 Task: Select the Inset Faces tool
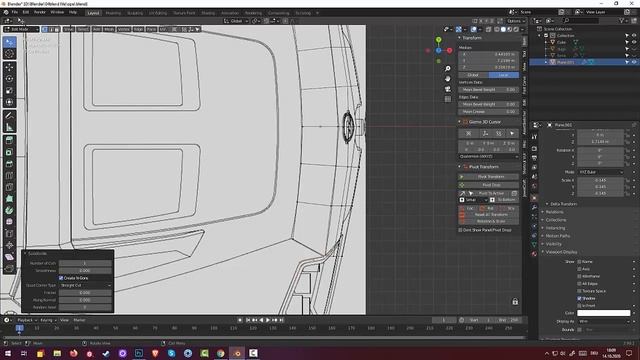point(9,152)
